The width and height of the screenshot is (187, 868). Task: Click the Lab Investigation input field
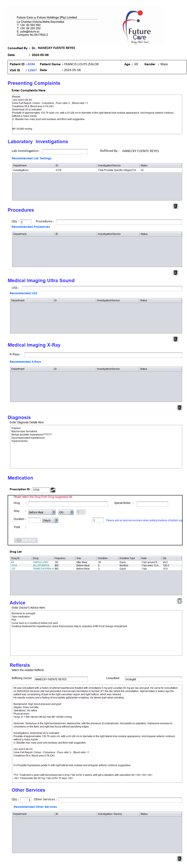coord(65,152)
